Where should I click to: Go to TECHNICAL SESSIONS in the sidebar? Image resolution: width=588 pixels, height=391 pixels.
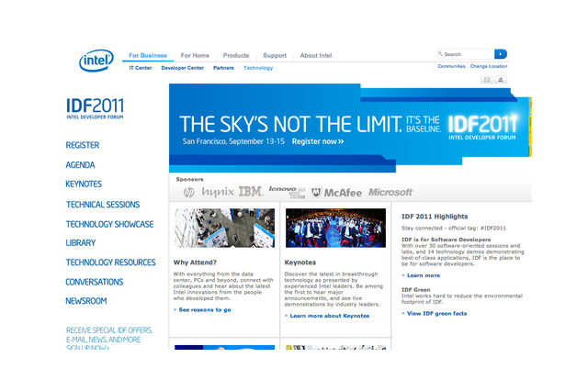pyautogui.click(x=103, y=205)
